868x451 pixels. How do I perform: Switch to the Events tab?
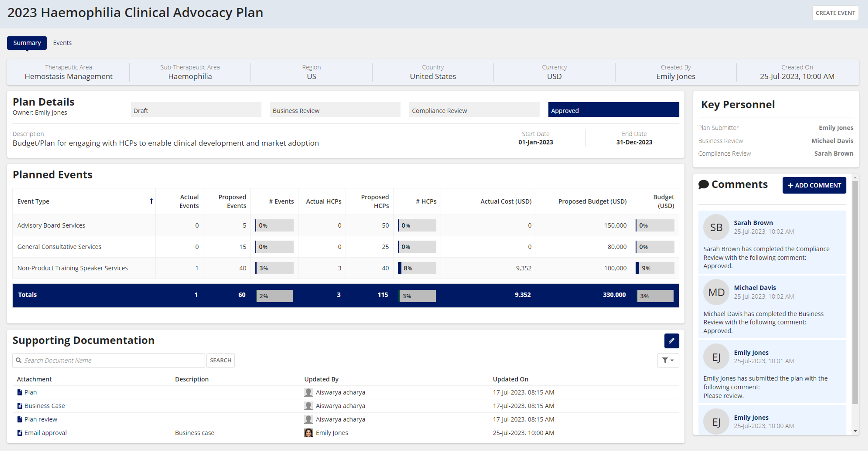[62, 43]
